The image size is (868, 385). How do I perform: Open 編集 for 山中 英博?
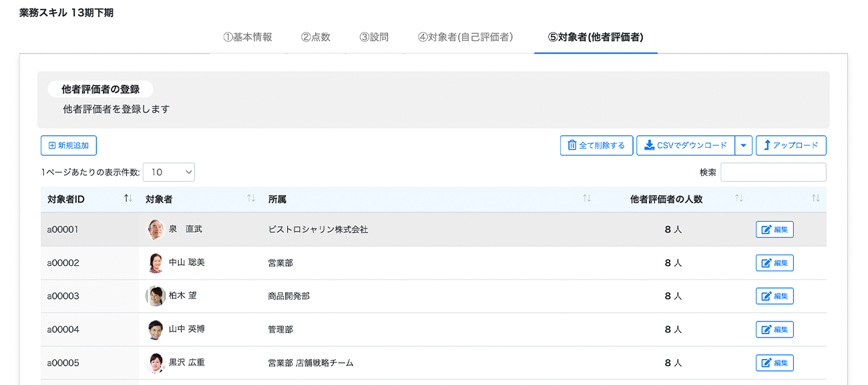[x=775, y=330]
